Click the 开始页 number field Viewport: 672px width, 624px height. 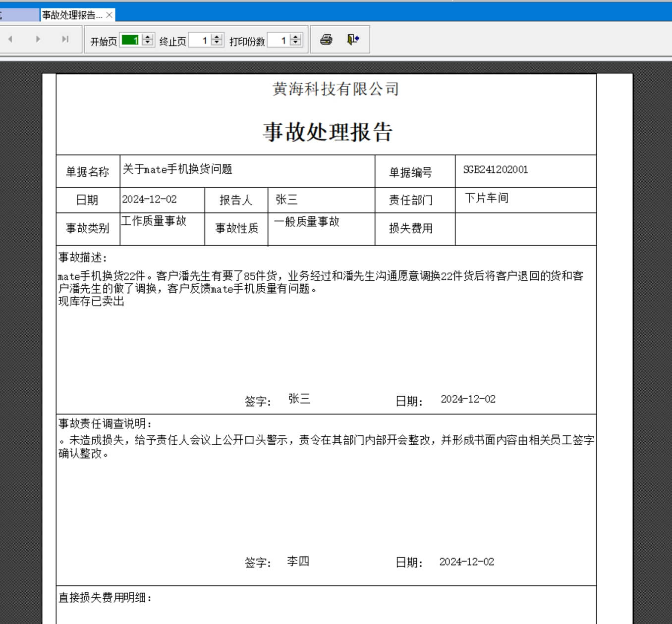(x=130, y=40)
